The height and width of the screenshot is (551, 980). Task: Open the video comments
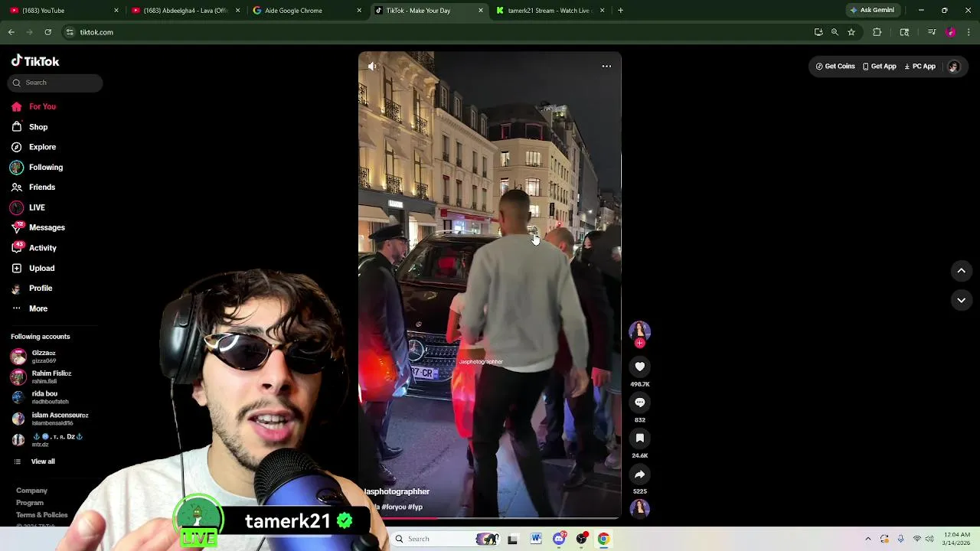click(639, 403)
